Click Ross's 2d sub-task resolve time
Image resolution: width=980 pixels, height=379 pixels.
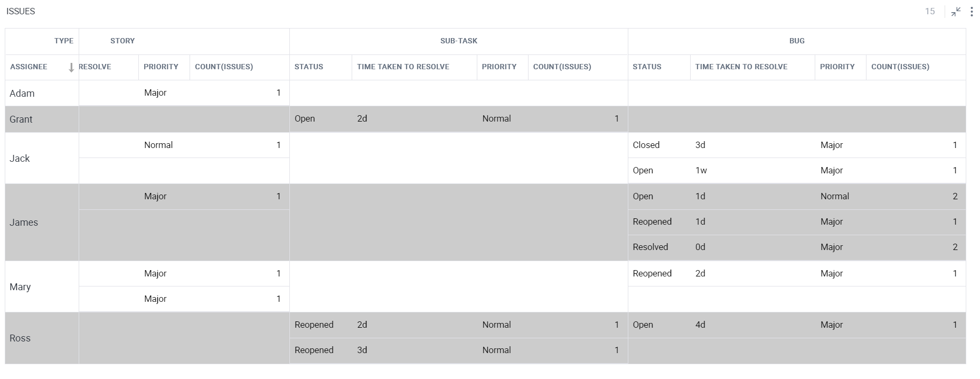[362, 325]
